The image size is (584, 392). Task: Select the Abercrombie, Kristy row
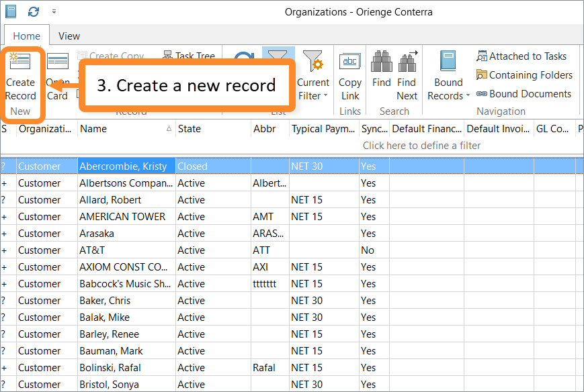coord(292,166)
